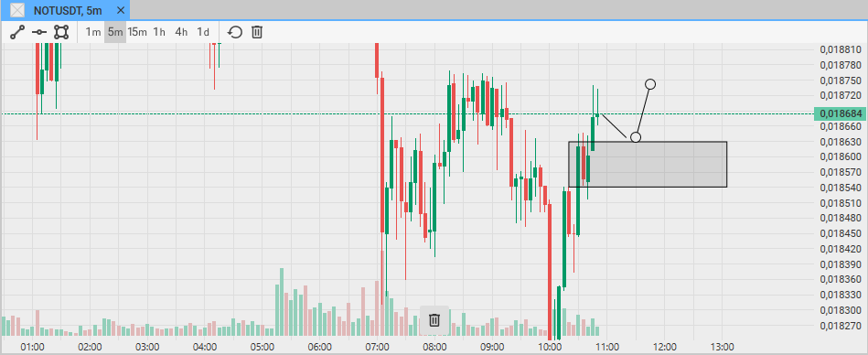Click the 0,018630 price axis label
The width and height of the screenshot is (868, 355).
click(x=841, y=142)
